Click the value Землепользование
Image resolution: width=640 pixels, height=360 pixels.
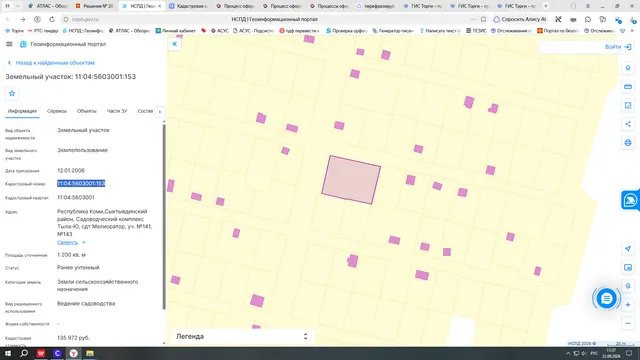point(82,150)
